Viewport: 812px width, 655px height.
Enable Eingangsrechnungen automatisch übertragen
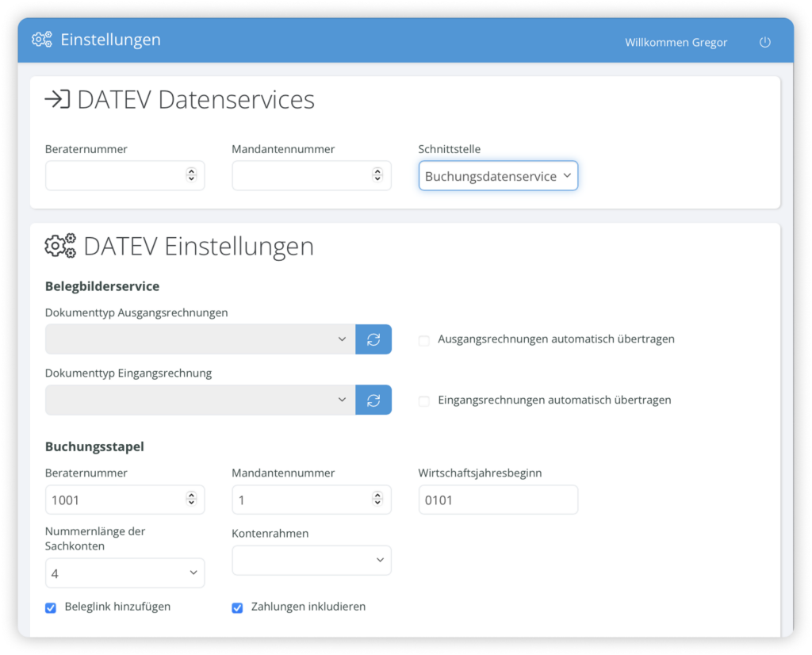click(x=423, y=400)
